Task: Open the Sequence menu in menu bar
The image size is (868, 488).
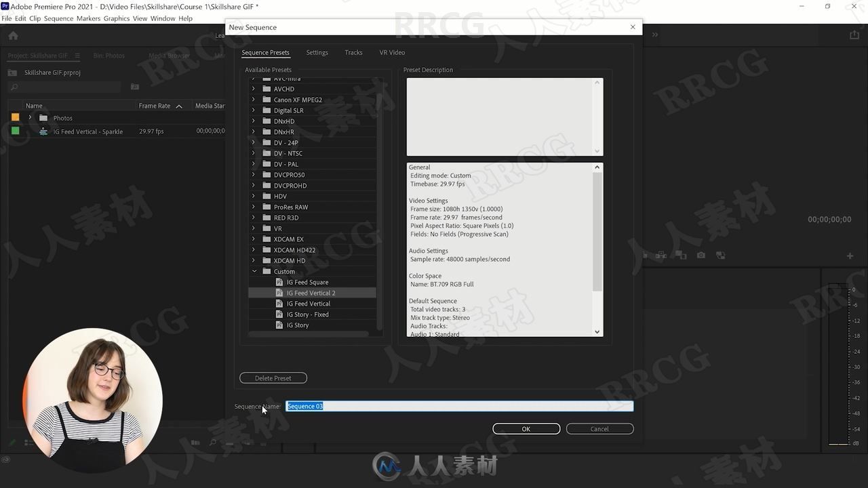Action: click(x=58, y=18)
